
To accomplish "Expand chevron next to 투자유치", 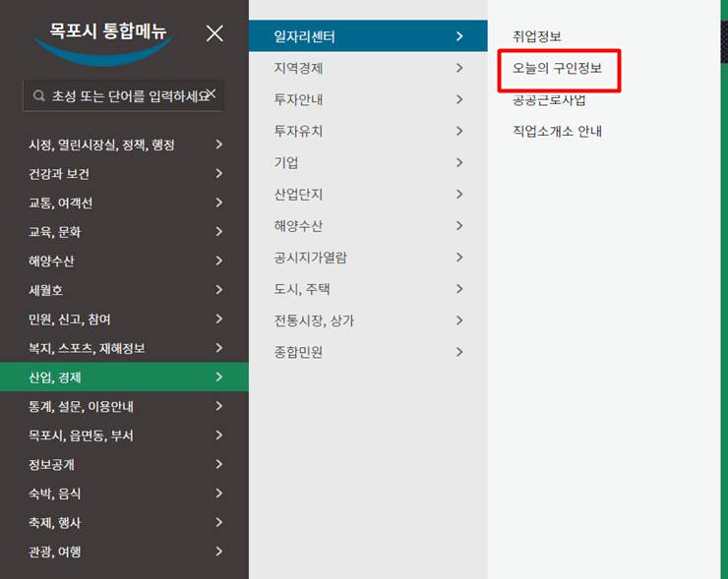I will pos(459,131).
